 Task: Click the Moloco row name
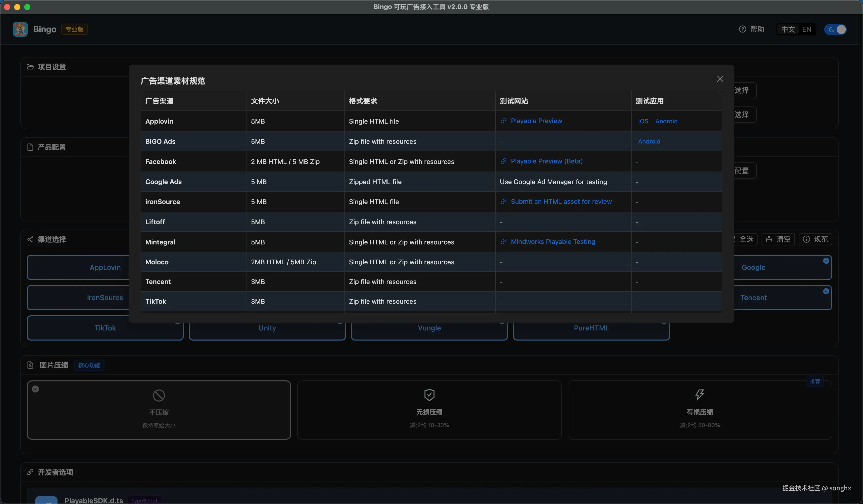(157, 262)
